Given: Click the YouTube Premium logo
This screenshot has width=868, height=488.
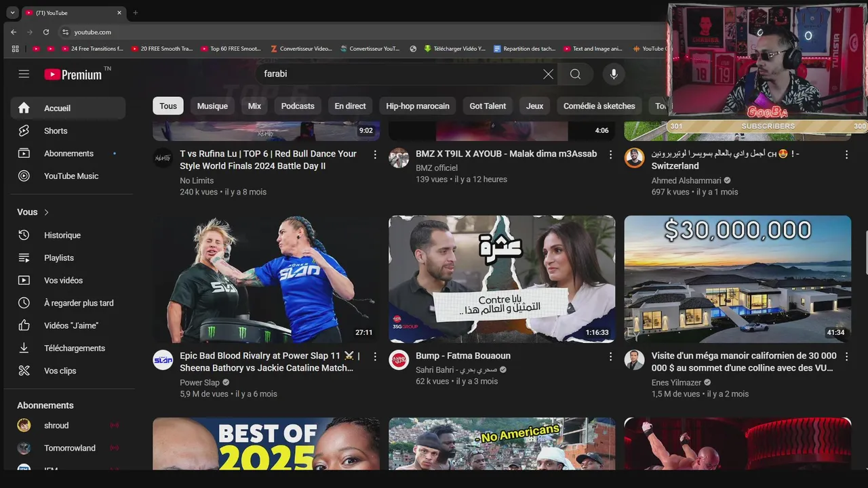Looking at the screenshot, I should pyautogui.click(x=74, y=75).
